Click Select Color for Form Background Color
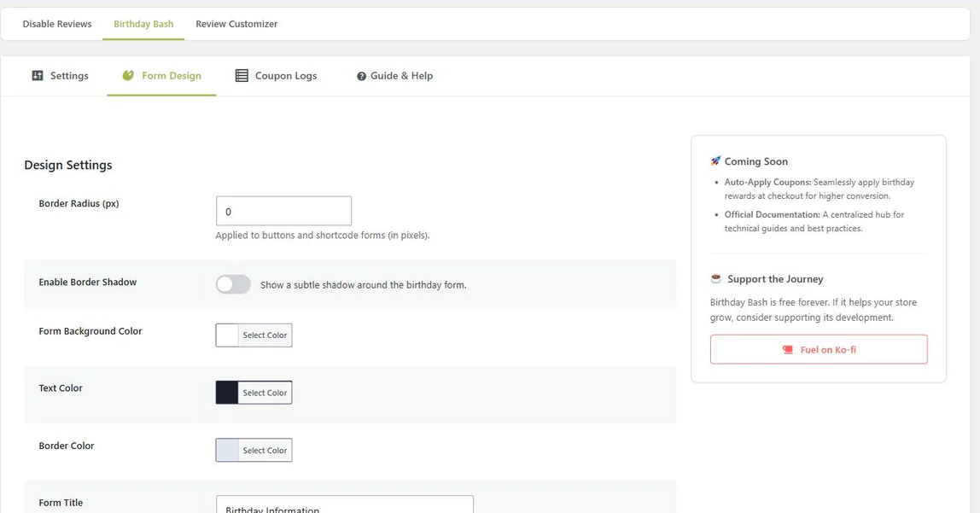The height and width of the screenshot is (513, 980). [x=265, y=335]
